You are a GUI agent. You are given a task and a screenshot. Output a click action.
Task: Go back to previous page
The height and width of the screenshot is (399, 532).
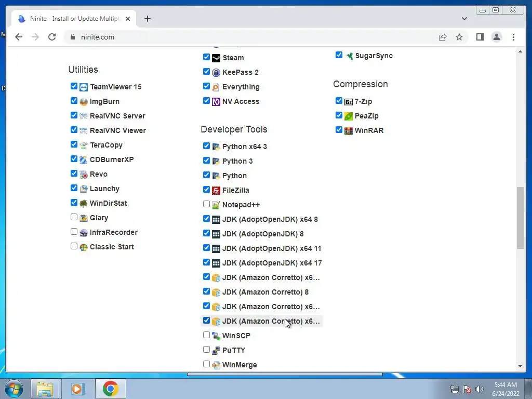click(19, 37)
